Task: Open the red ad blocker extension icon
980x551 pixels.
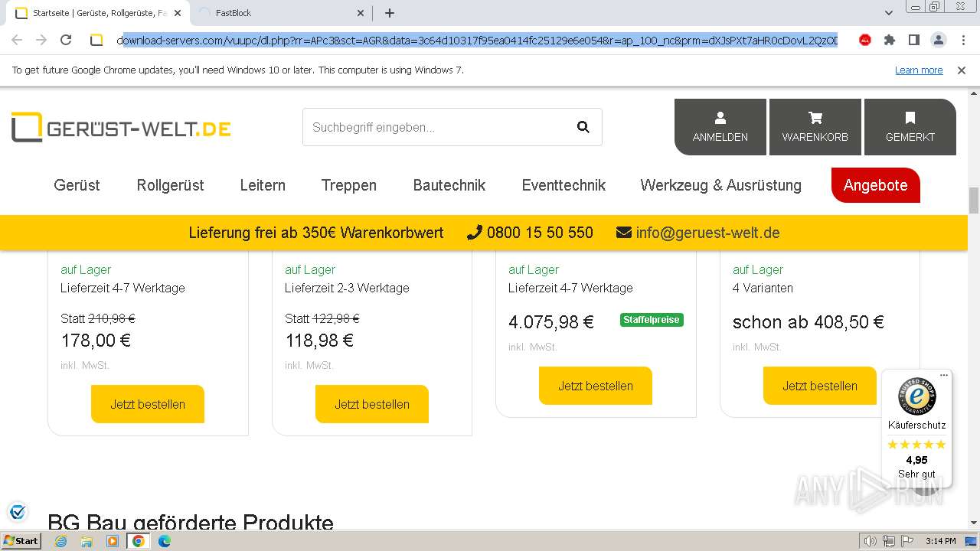Action: [x=865, y=40]
